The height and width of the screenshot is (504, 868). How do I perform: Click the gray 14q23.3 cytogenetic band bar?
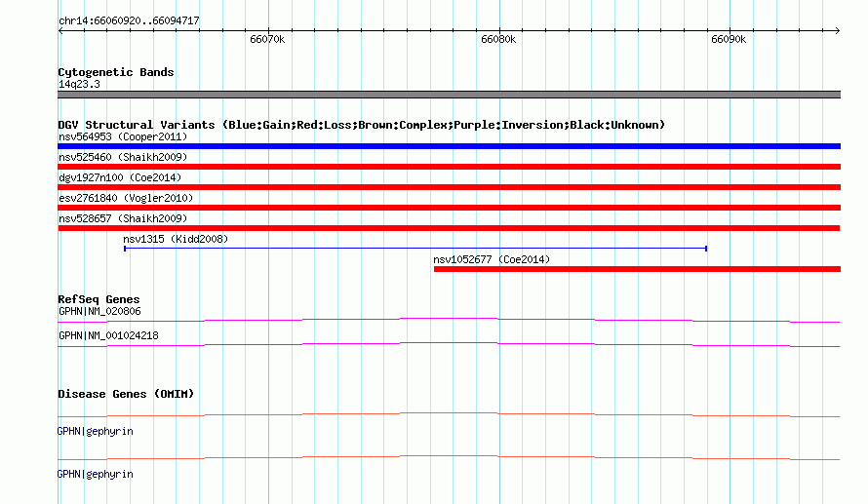[x=449, y=95]
